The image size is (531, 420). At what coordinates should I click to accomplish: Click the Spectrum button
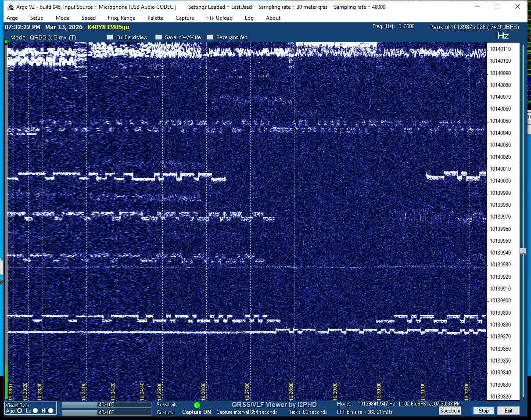pyautogui.click(x=450, y=411)
